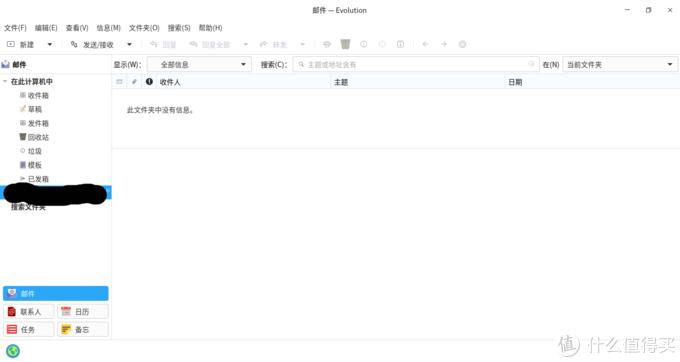Image resolution: width=680 pixels, height=362 pixels.
Task: Open the 编辑(E) menu
Action: pos(46,28)
